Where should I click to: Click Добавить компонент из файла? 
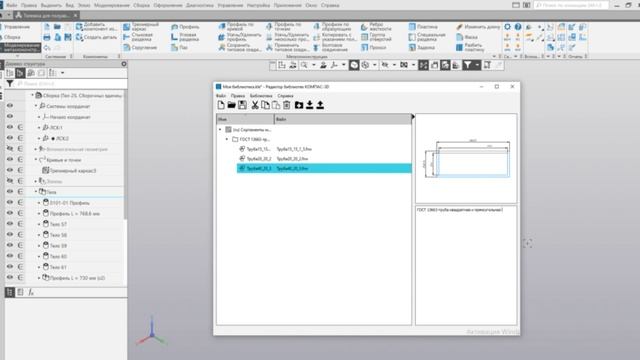(96, 27)
